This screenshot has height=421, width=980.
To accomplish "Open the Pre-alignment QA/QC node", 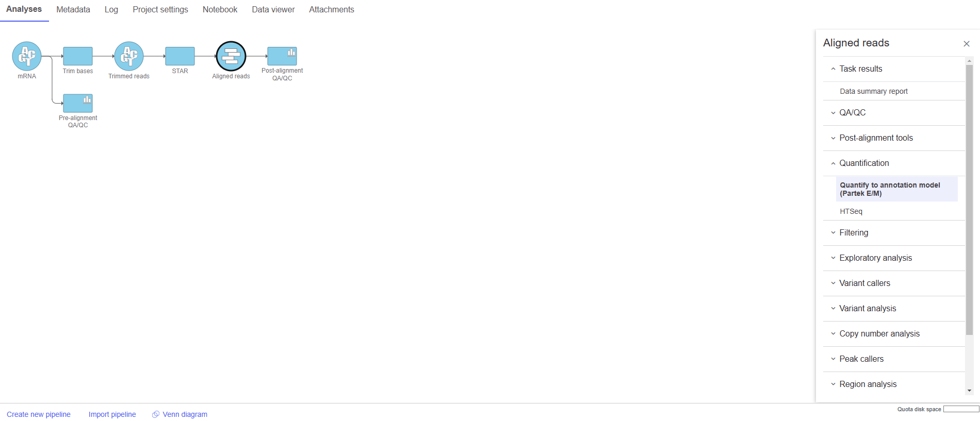I will [x=77, y=103].
